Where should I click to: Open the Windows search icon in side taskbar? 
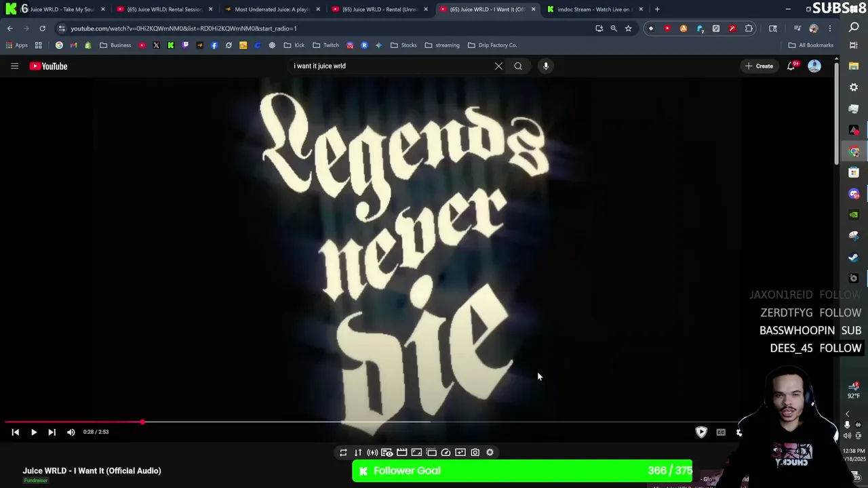854,28
